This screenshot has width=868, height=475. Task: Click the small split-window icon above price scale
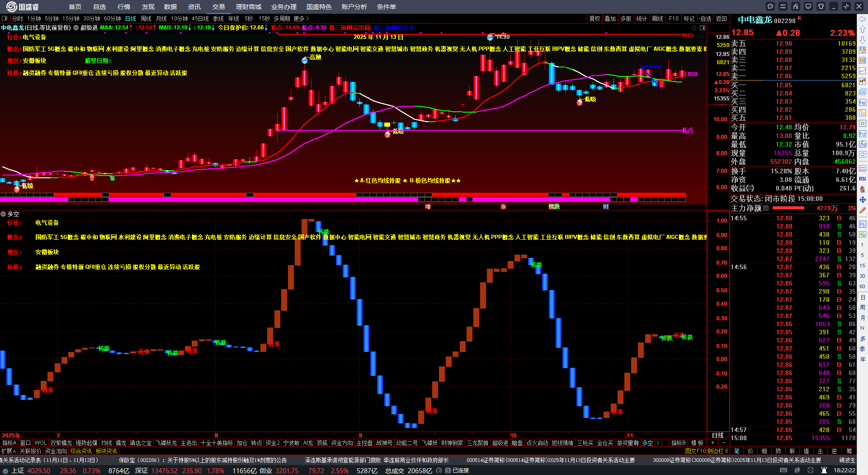703,28
